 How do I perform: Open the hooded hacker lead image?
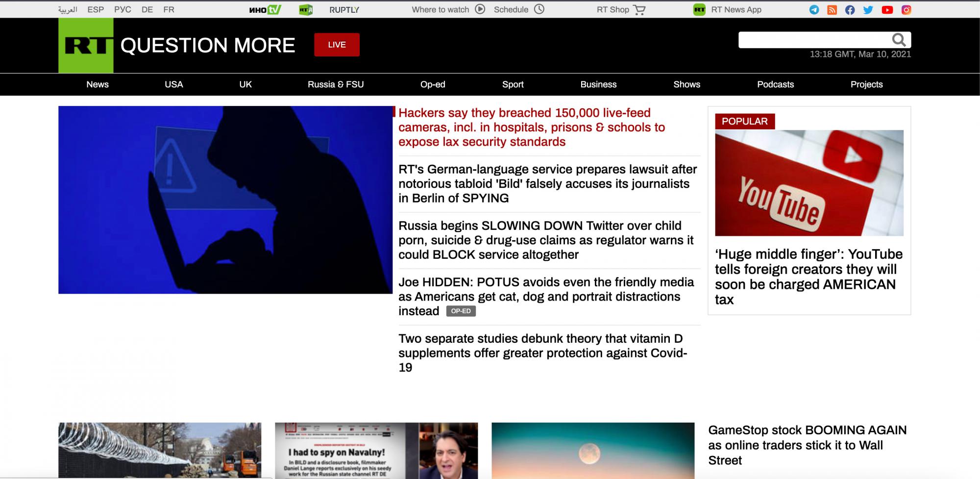click(225, 200)
